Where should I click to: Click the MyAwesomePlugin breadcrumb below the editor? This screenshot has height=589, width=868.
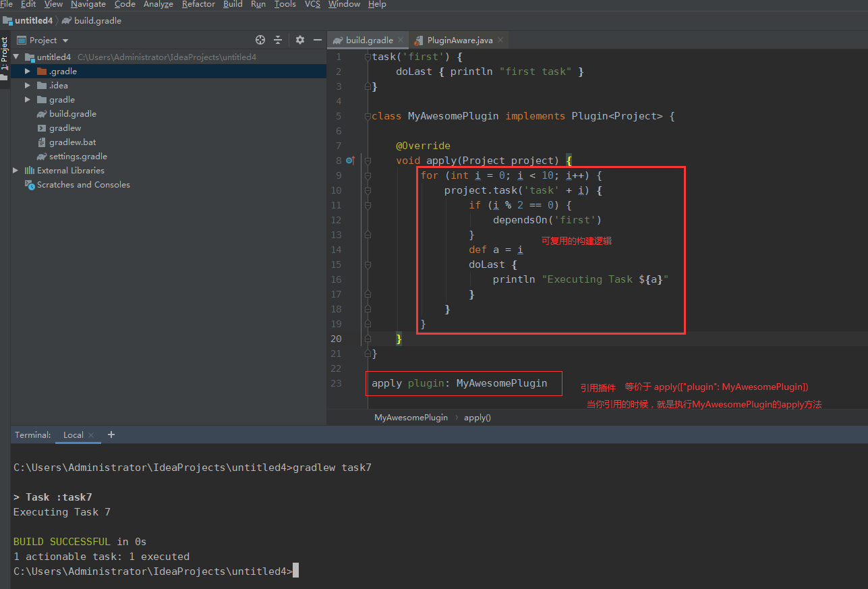point(411,418)
